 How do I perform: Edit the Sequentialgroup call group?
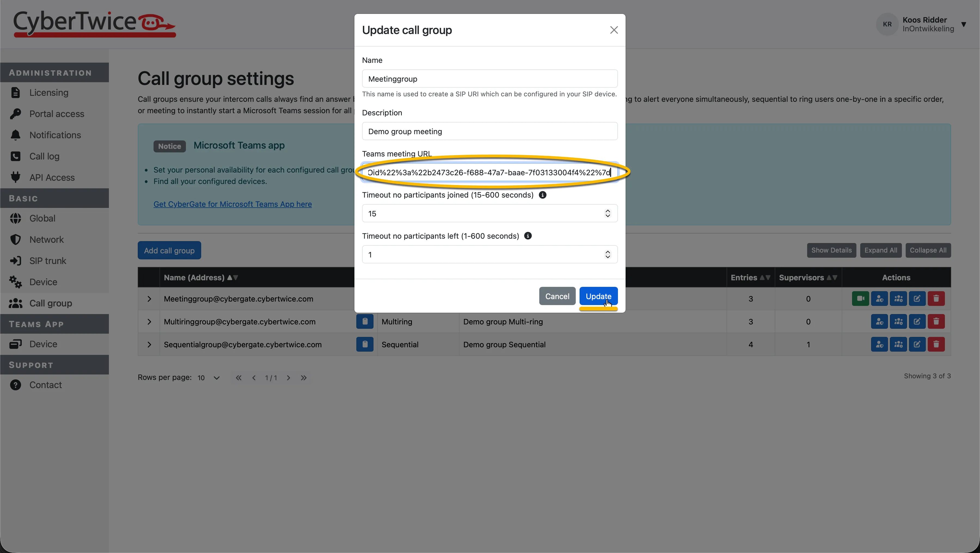pyautogui.click(x=917, y=344)
